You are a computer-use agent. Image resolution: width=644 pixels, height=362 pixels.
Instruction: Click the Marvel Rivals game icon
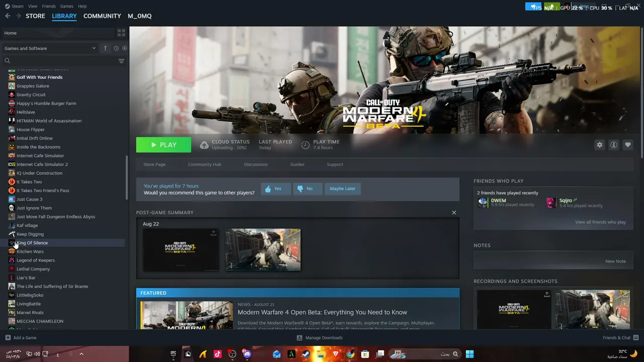(x=12, y=313)
